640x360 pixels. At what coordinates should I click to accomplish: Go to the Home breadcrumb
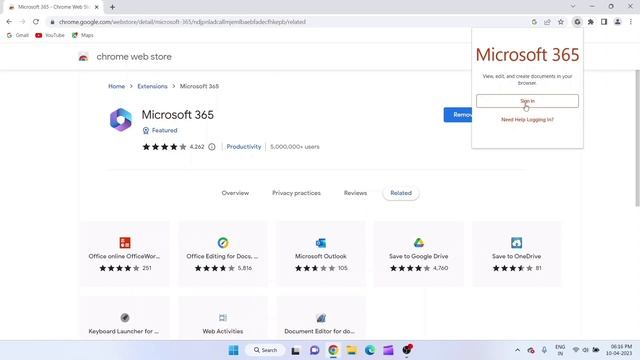coord(116,86)
